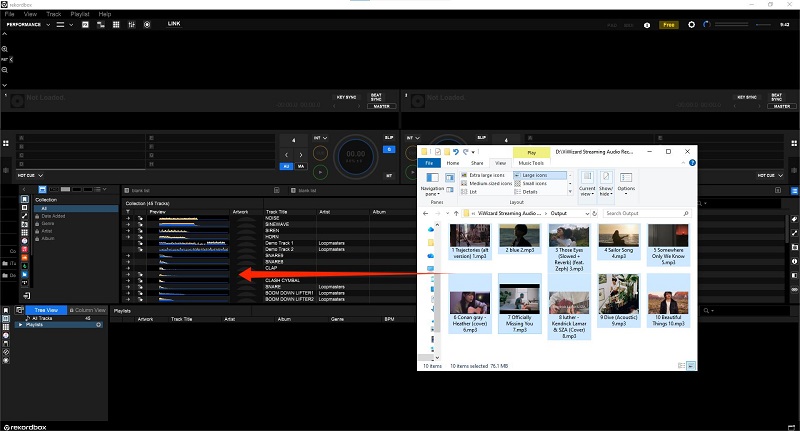Open the INT dropdown on deck 1
800x431 pixels.
click(320, 138)
